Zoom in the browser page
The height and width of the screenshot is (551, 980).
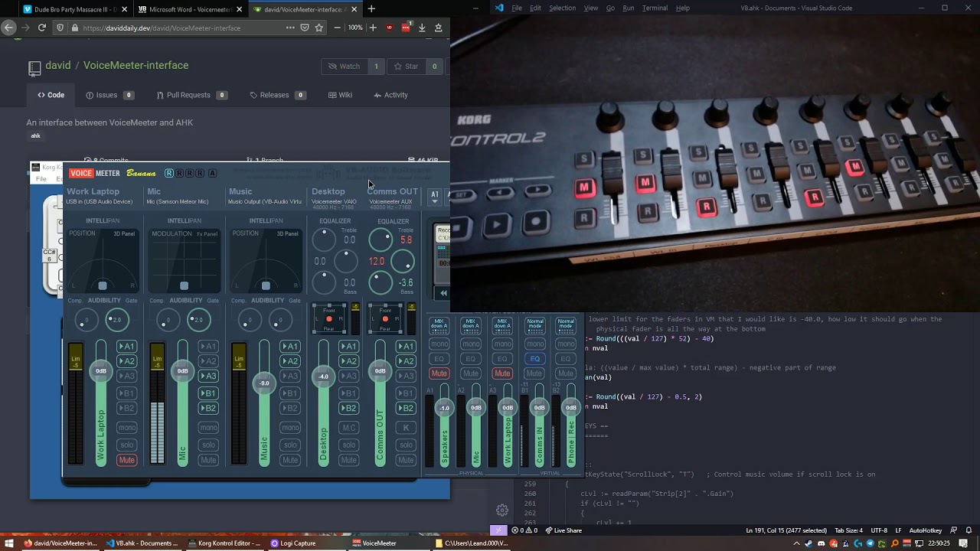tap(373, 28)
